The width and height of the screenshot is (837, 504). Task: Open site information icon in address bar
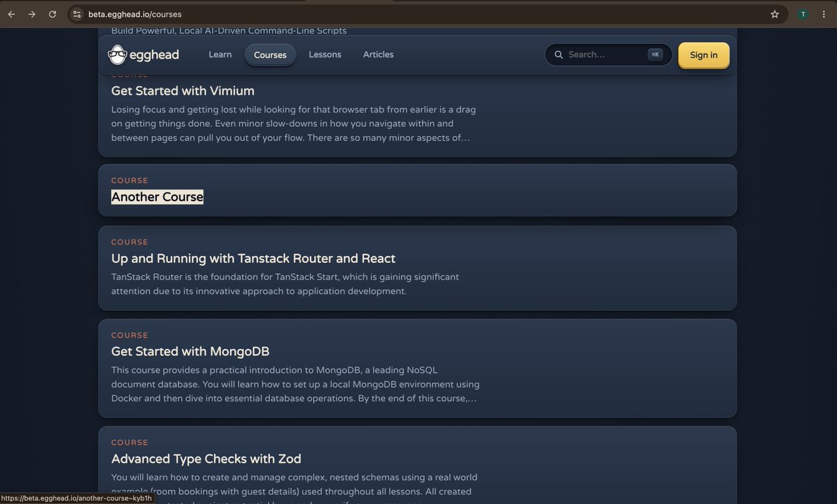click(x=77, y=14)
